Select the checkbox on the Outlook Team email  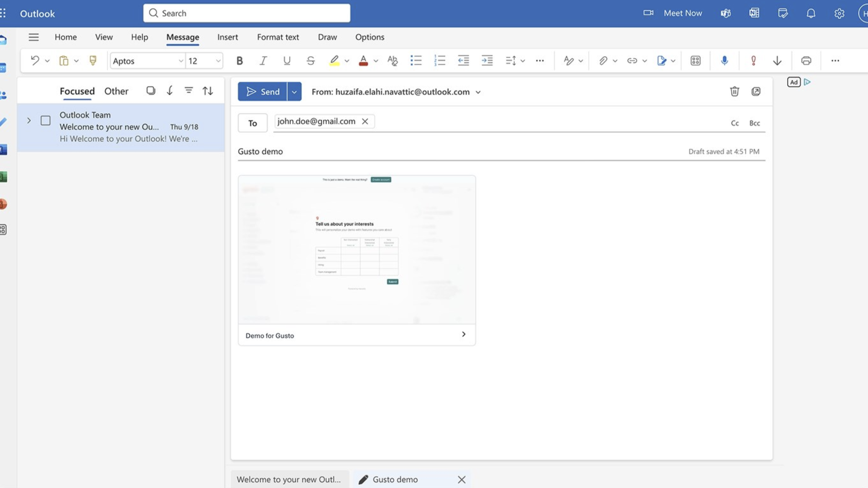pyautogui.click(x=45, y=121)
